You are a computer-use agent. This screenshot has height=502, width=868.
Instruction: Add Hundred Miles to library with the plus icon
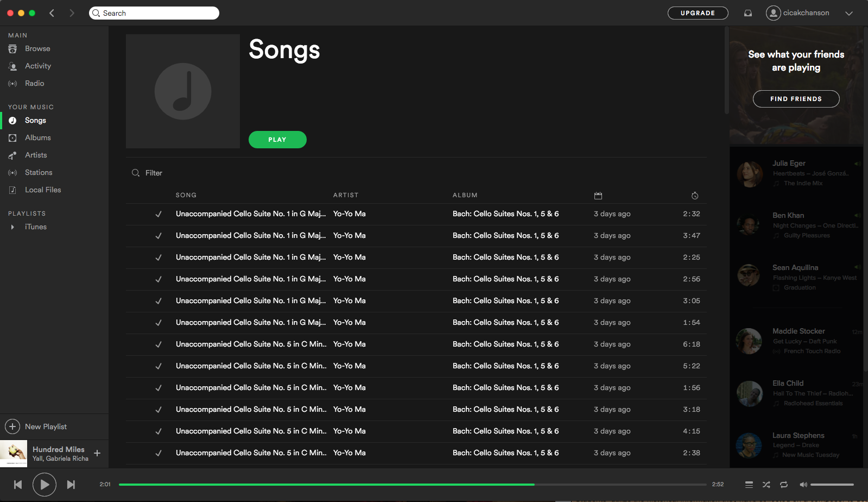(97, 453)
